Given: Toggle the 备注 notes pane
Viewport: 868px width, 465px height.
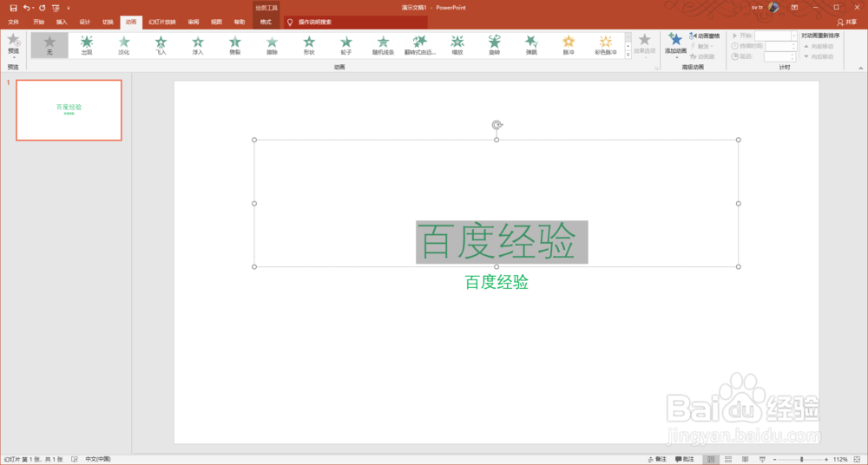Looking at the screenshot, I should tap(657, 460).
